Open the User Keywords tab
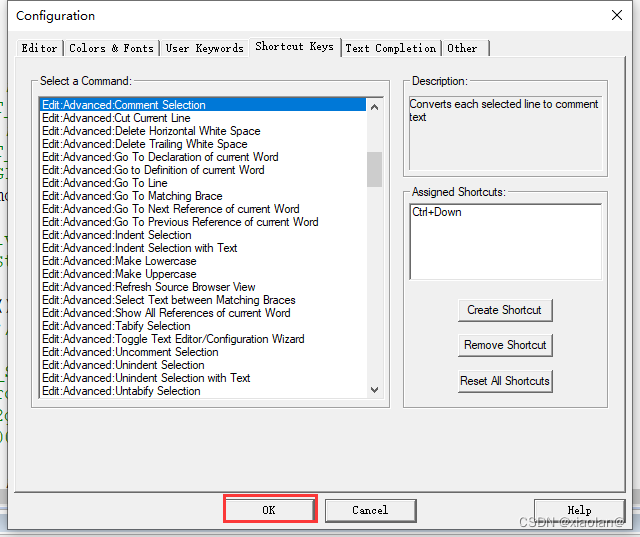 point(204,48)
